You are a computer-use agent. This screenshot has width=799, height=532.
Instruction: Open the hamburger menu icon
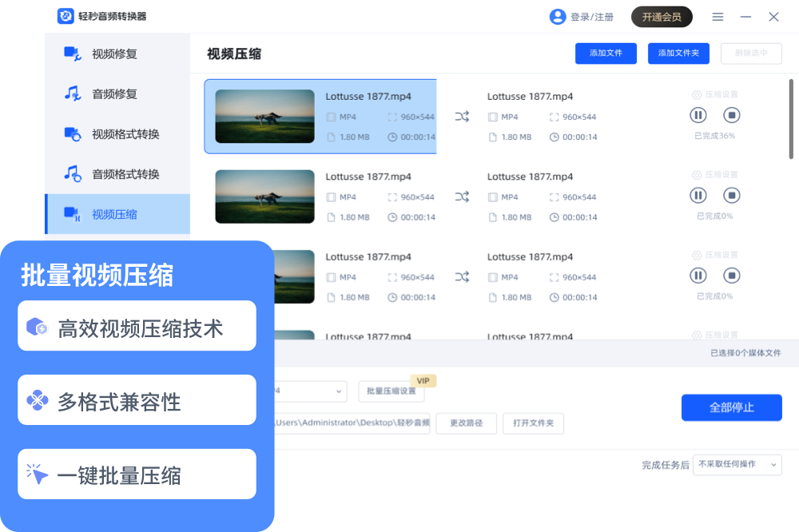pyautogui.click(x=718, y=17)
